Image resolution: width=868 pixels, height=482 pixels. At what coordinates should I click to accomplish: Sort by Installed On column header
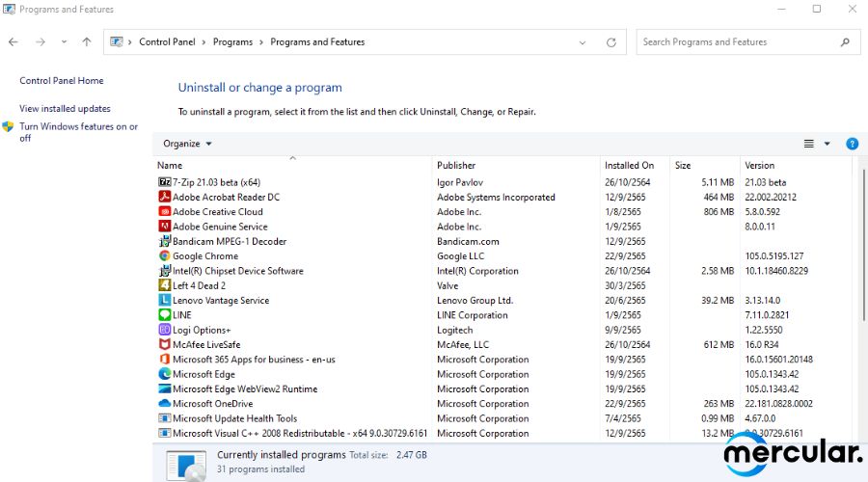point(635,165)
